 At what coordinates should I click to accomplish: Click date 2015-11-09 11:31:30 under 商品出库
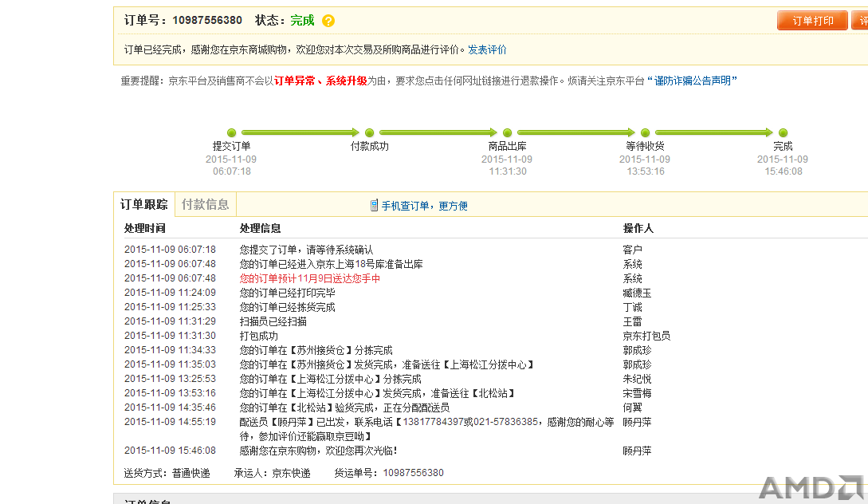(x=507, y=166)
